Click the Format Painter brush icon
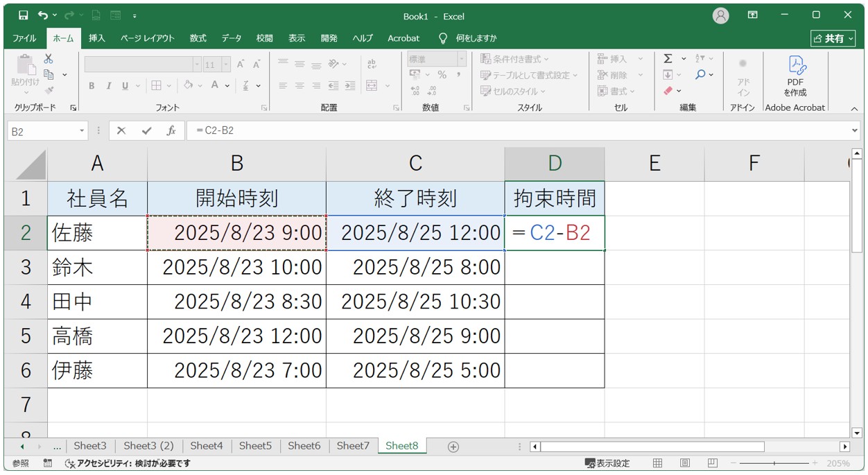Screen dimensions: 868x475 click(49, 89)
